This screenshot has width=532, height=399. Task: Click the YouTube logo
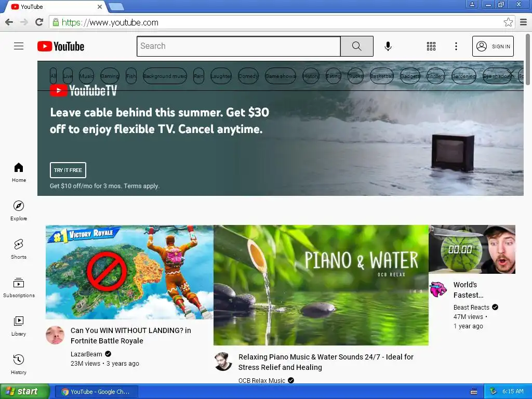61,46
